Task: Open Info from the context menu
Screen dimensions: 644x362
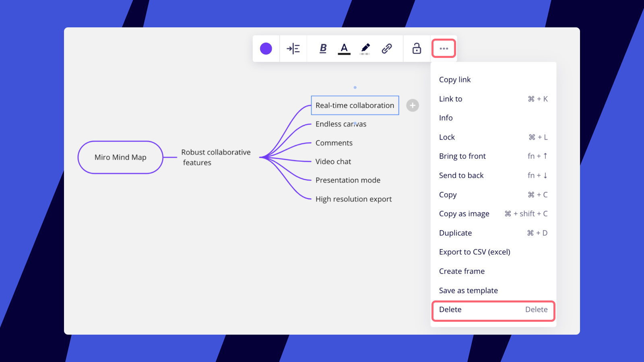Action: pyautogui.click(x=446, y=118)
